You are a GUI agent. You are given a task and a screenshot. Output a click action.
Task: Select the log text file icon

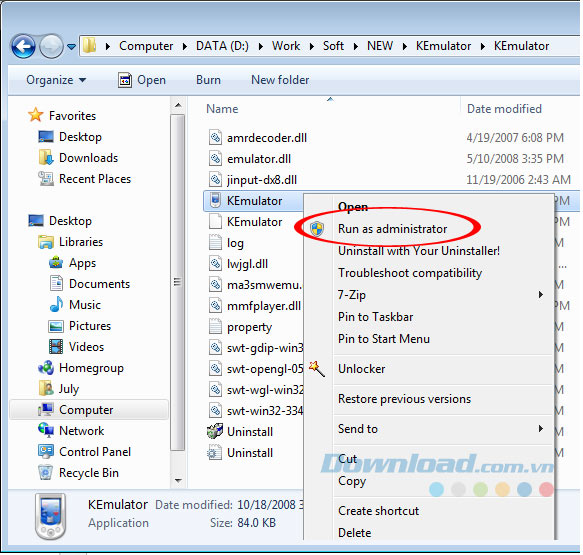[x=215, y=243]
